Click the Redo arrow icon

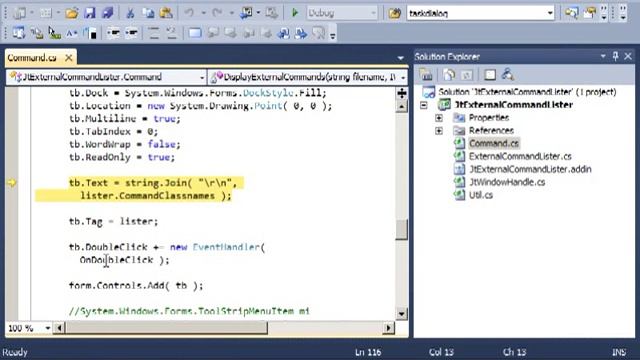coord(217,13)
